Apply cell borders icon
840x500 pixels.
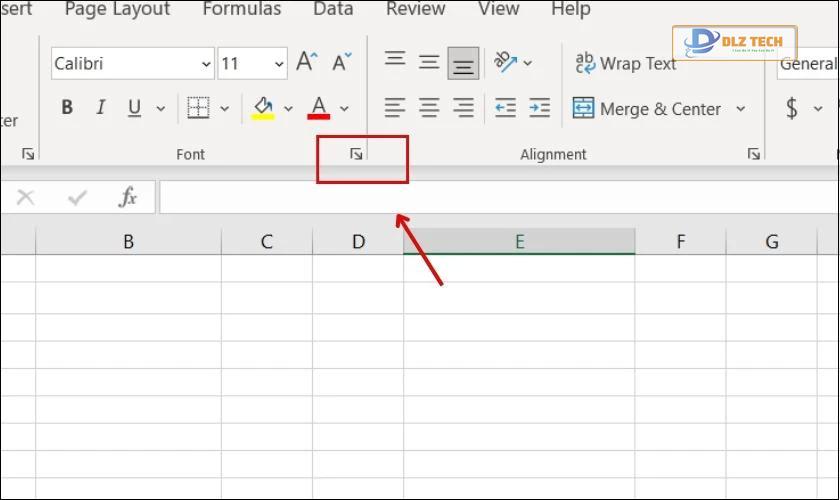(198, 108)
